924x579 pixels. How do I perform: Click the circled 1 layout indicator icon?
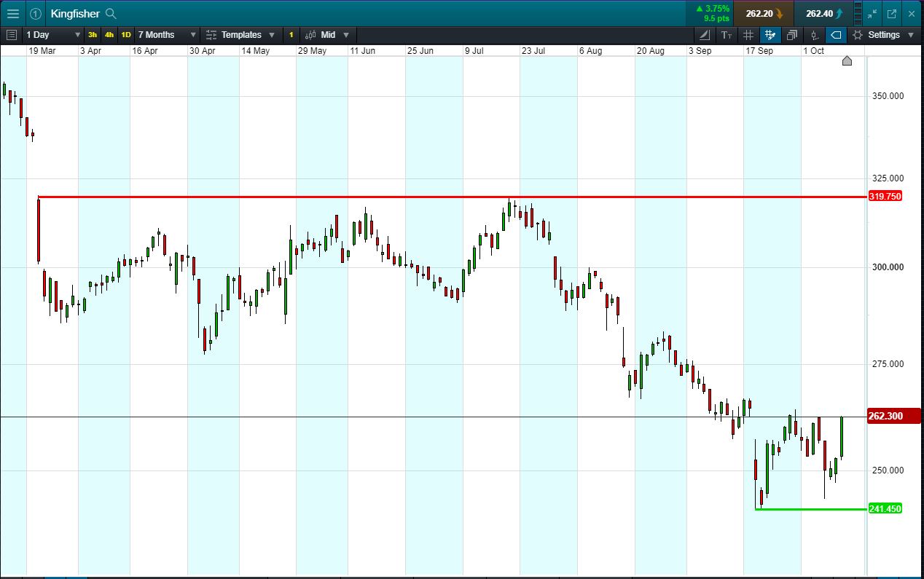pos(35,13)
